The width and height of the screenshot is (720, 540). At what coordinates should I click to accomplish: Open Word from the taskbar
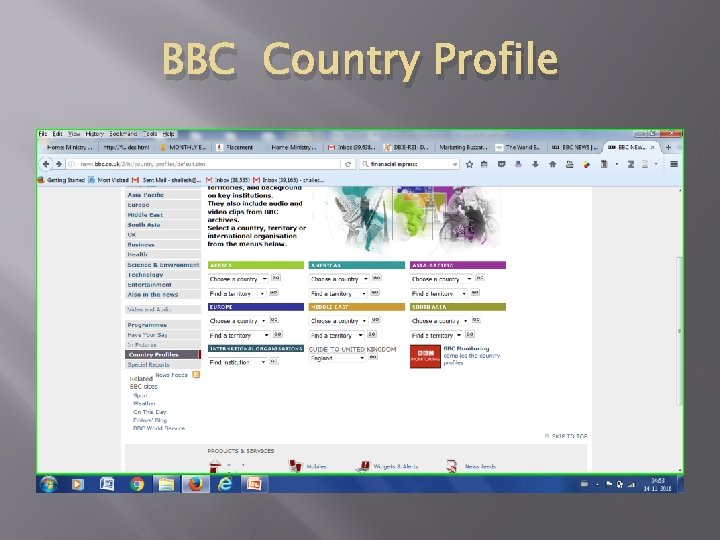tap(107, 484)
